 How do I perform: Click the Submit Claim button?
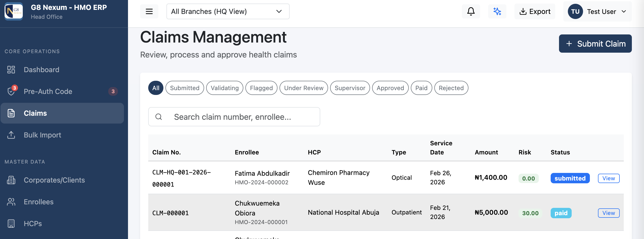pyautogui.click(x=595, y=44)
